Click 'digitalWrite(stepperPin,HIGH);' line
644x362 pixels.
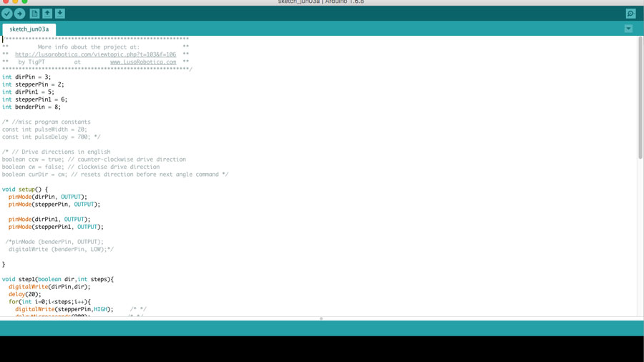pyautogui.click(x=64, y=309)
